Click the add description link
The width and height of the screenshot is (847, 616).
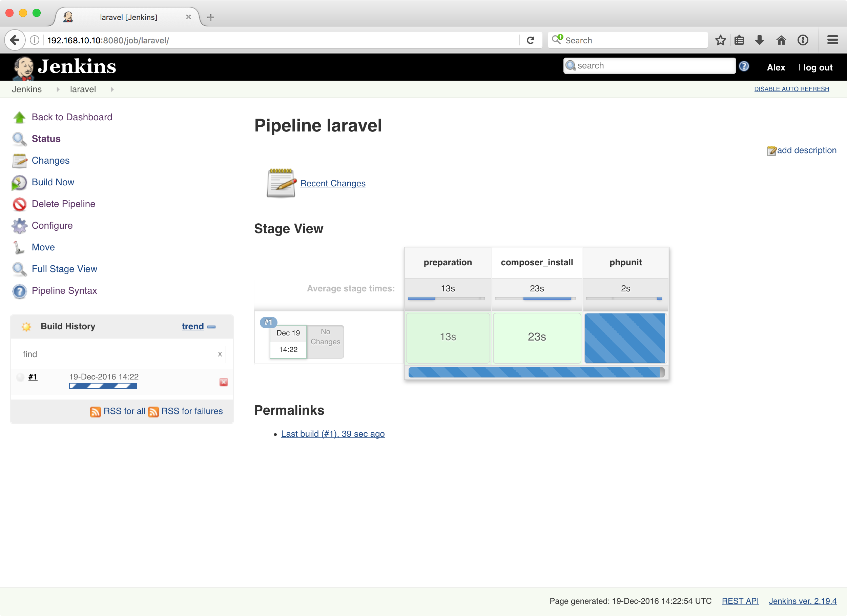click(x=806, y=150)
